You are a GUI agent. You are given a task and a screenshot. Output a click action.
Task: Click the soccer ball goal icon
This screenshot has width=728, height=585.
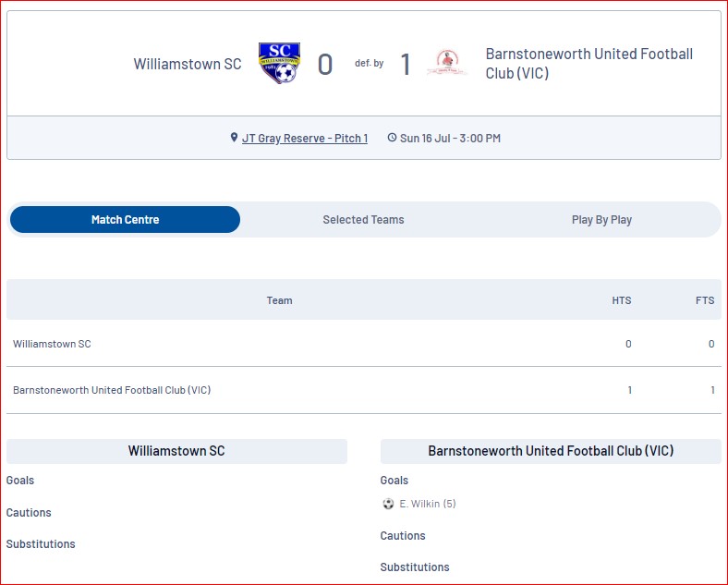pyautogui.click(x=388, y=504)
